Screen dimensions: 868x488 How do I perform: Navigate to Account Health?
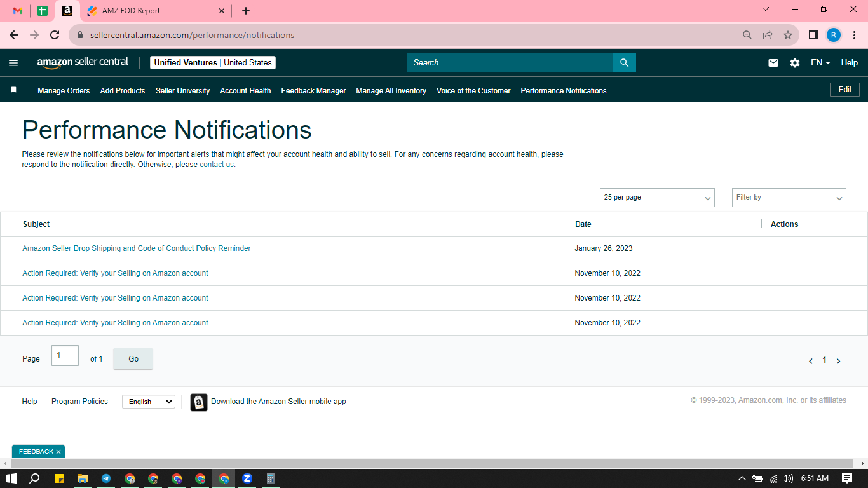[x=245, y=91]
